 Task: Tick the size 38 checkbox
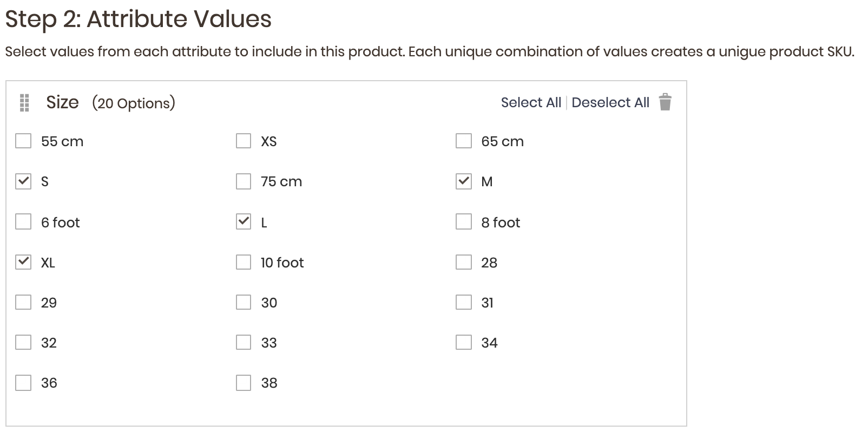[244, 383]
